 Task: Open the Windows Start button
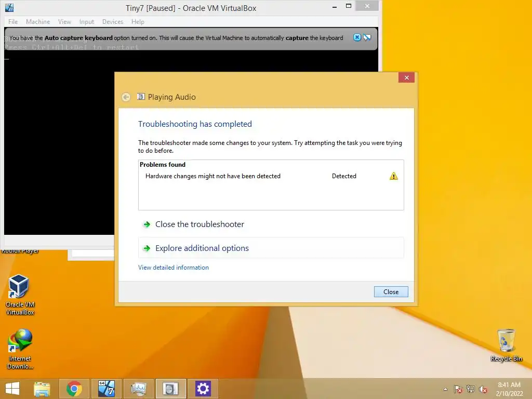pyautogui.click(x=12, y=389)
